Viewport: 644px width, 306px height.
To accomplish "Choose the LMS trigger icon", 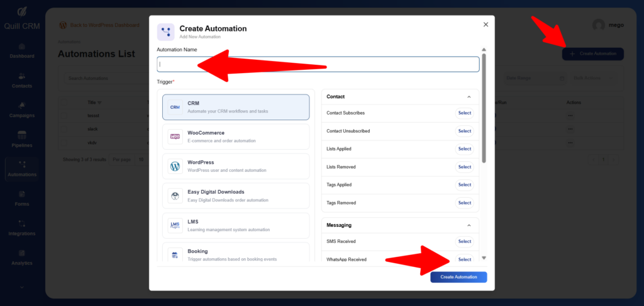I will pos(175,225).
